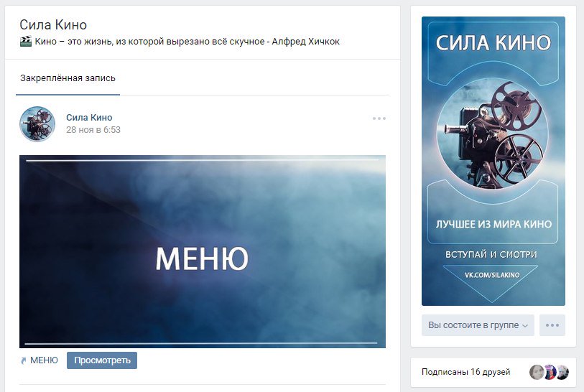Open the post via the "28 ноя в 6:53" timestamp

pos(93,130)
